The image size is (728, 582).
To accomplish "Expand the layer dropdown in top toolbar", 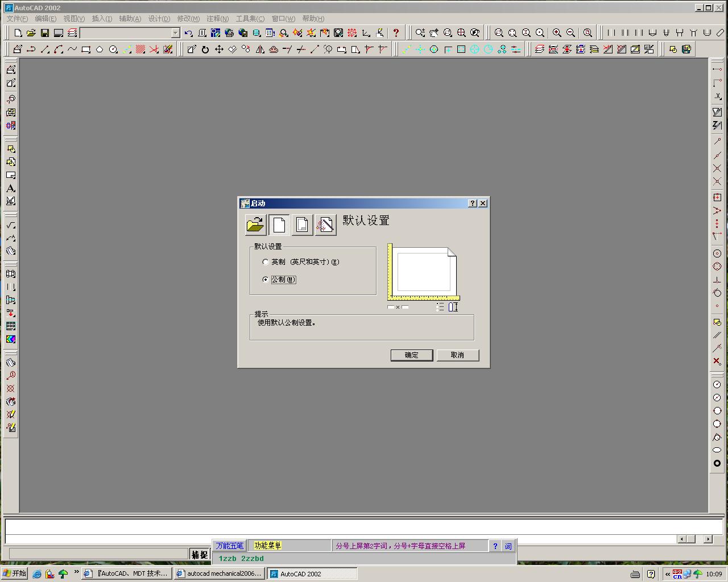I will point(175,33).
